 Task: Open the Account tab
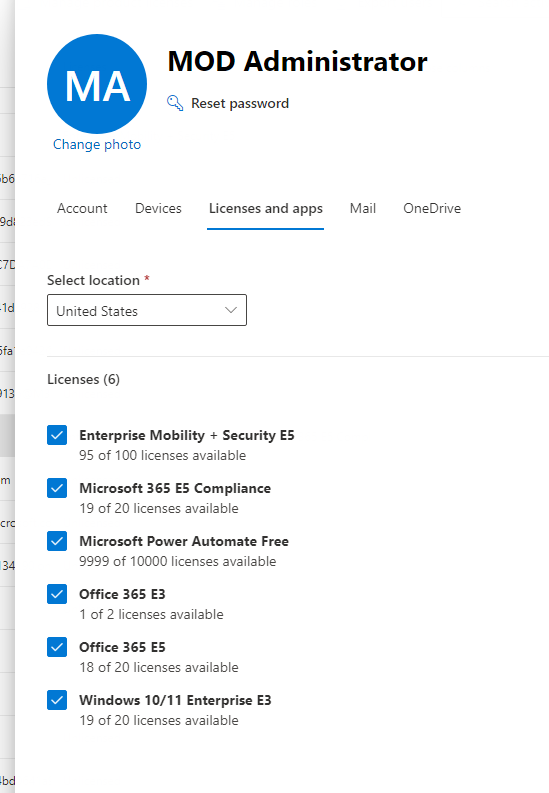tap(82, 208)
